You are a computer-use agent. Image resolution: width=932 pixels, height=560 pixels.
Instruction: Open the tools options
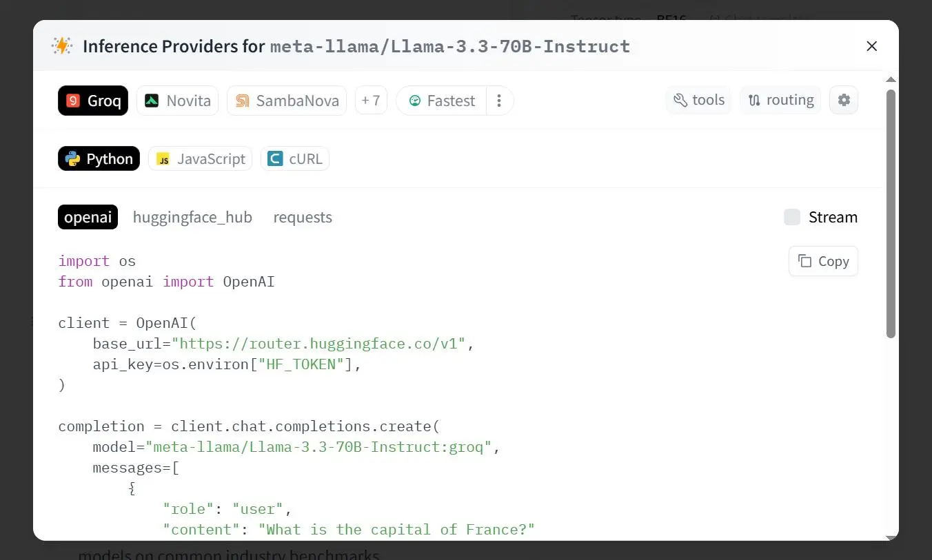coord(699,100)
